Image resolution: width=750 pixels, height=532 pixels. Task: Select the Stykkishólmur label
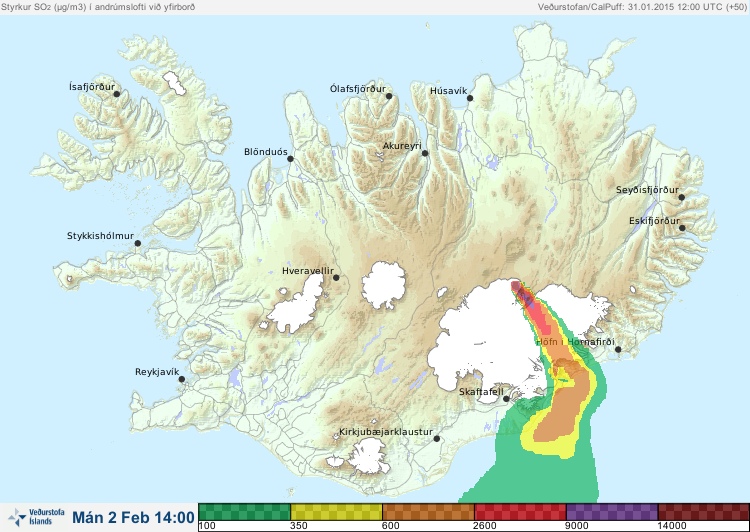click(100, 236)
